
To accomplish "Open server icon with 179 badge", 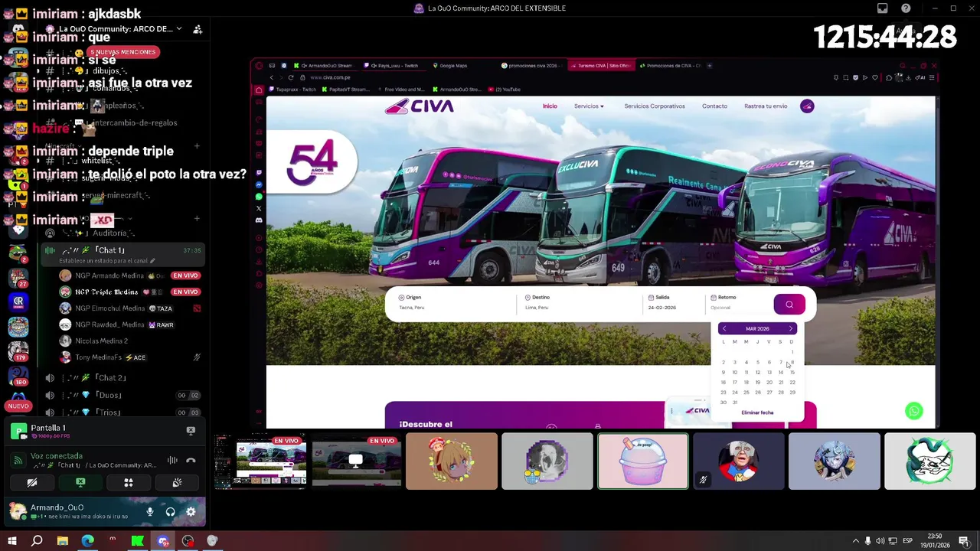I will 18,351.
